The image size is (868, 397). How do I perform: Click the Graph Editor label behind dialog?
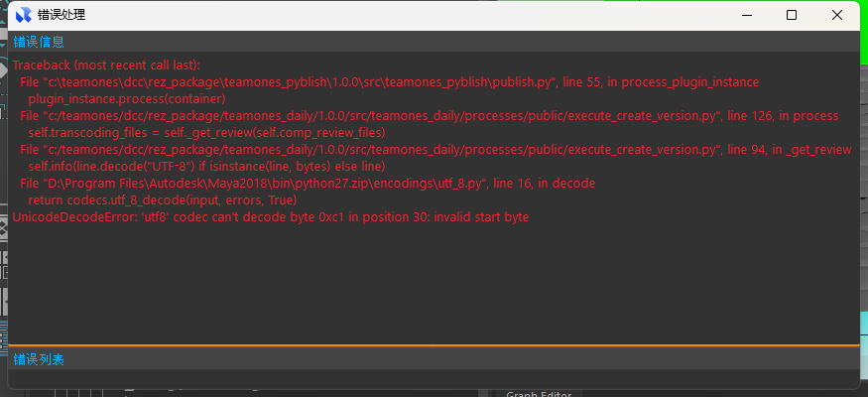(x=539, y=394)
